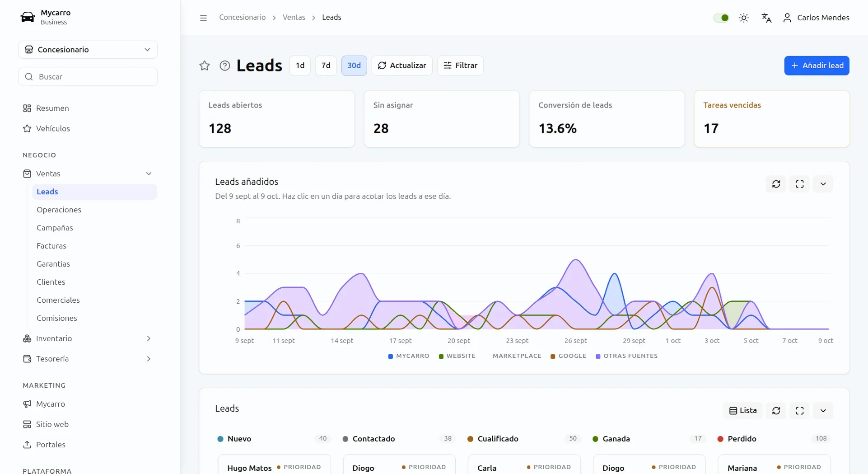Click the Inventario cubes icon
Viewport: 868px width, 474px height.
(27, 338)
